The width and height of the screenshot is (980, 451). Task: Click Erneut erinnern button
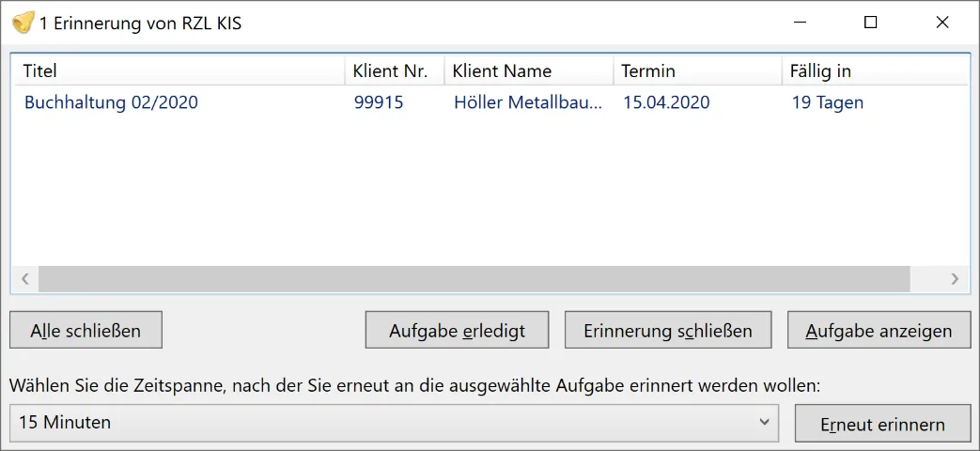point(882,424)
